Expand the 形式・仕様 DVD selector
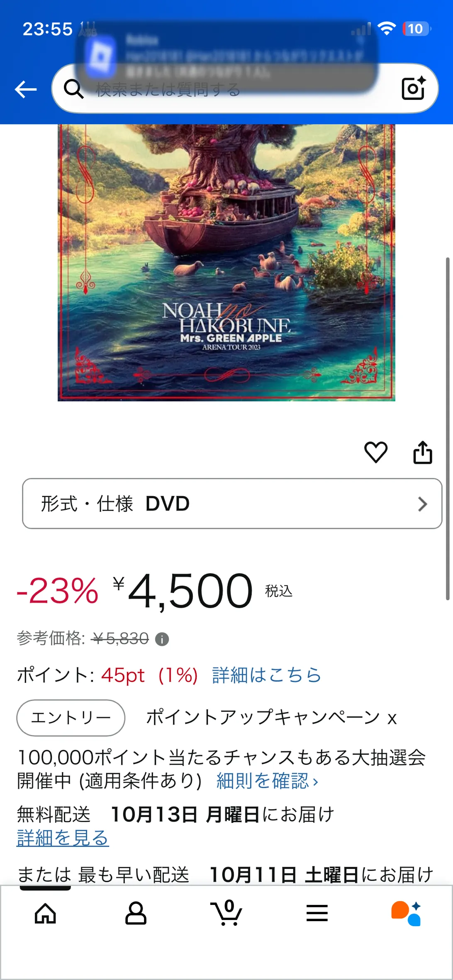453x980 pixels. click(232, 503)
